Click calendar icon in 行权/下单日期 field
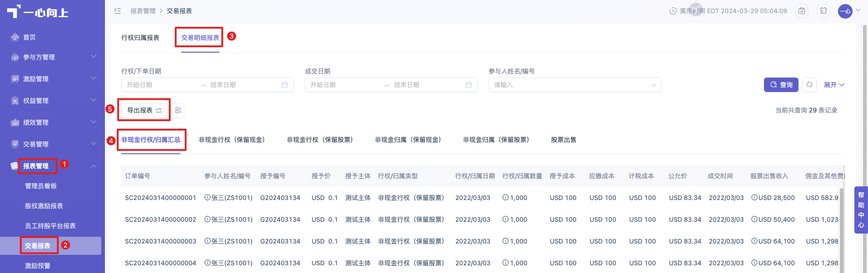 (285, 85)
